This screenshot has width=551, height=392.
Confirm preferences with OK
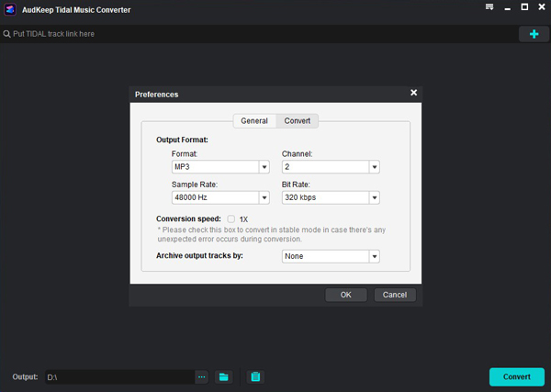346,295
